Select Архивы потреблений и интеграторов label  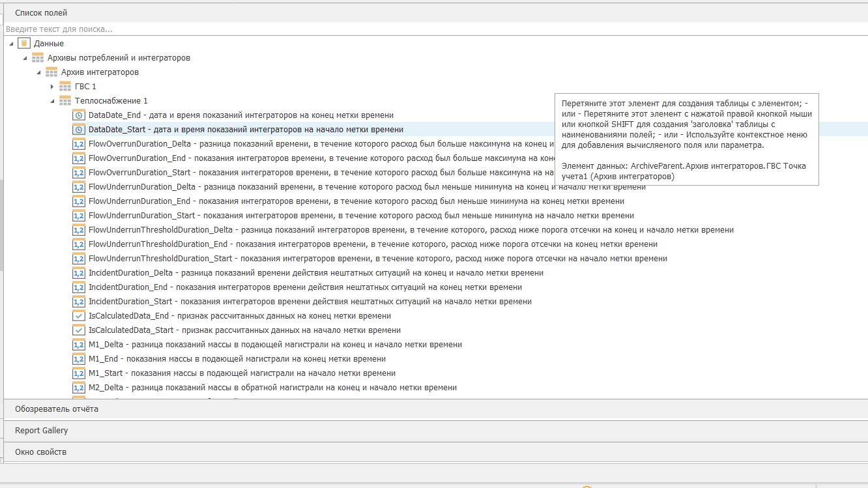[119, 57]
